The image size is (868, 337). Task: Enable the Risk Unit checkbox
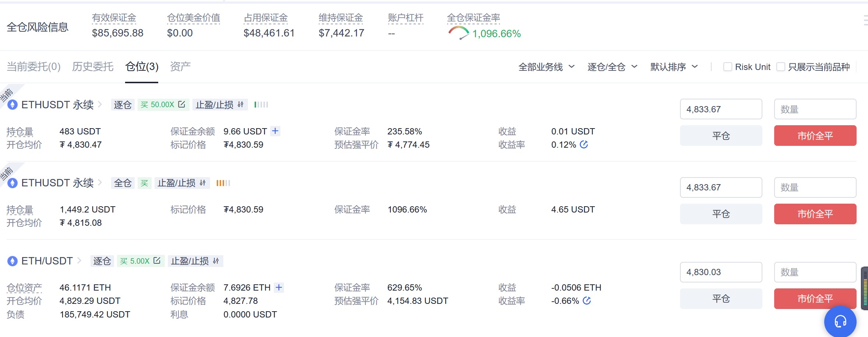727,67
